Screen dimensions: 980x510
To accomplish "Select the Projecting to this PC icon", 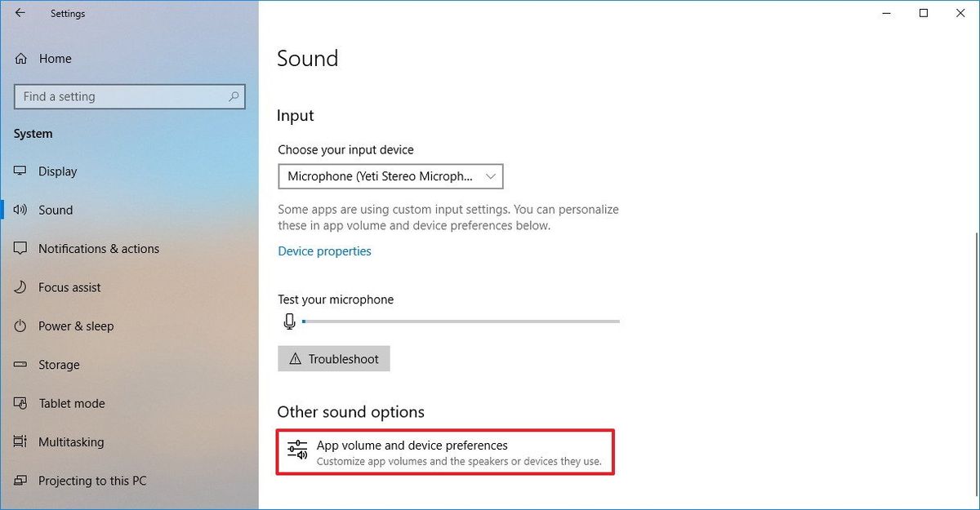I will coord(20,481).
